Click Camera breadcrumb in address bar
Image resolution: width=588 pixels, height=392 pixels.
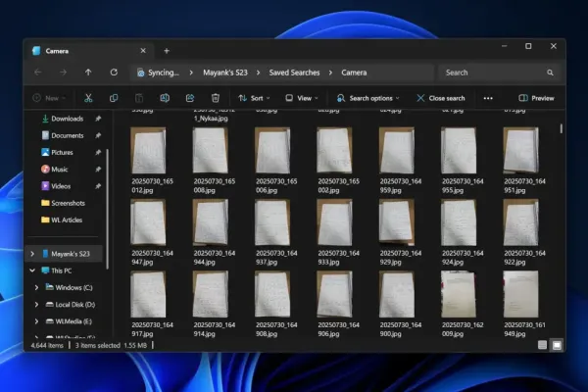pyautogui.click(x=354, y=73)
